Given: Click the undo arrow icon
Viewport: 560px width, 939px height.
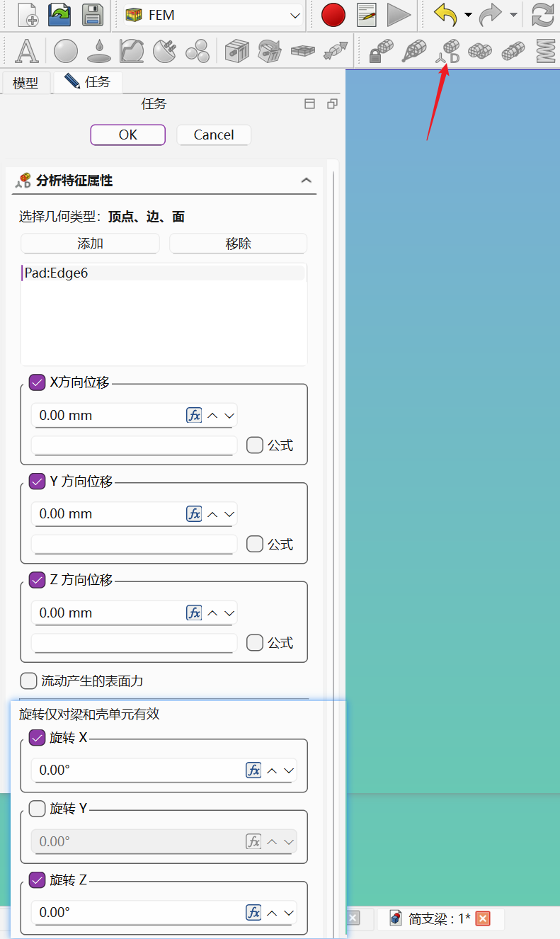Looking at the screenshot, I should [x=445, y=15].
